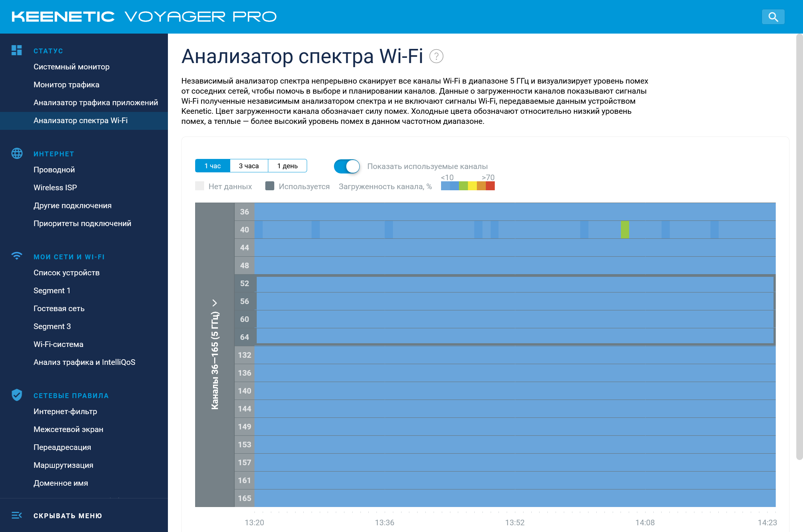Click the hide menu collapse icon
Viewport: 803px width, 532px height.
[x=17, y=515]
